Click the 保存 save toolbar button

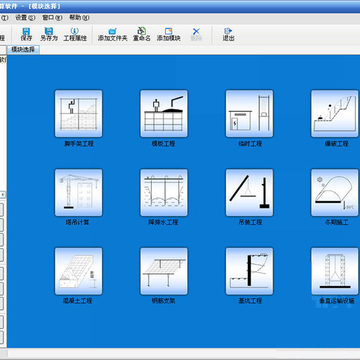[x=26, y=34]
